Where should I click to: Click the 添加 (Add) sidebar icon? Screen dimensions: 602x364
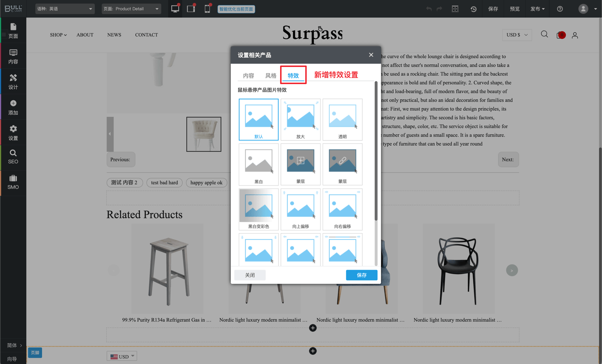[x=13, y=107]
